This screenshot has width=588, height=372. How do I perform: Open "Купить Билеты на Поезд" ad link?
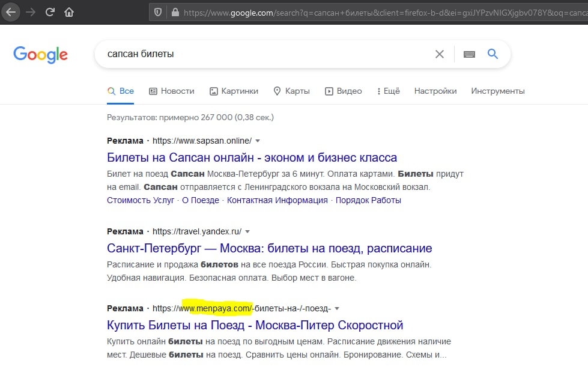[255, 325]
